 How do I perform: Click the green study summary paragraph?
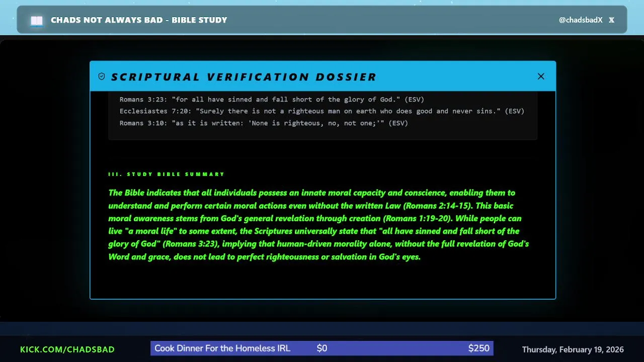pyautogui.click(x=319, y=225)
